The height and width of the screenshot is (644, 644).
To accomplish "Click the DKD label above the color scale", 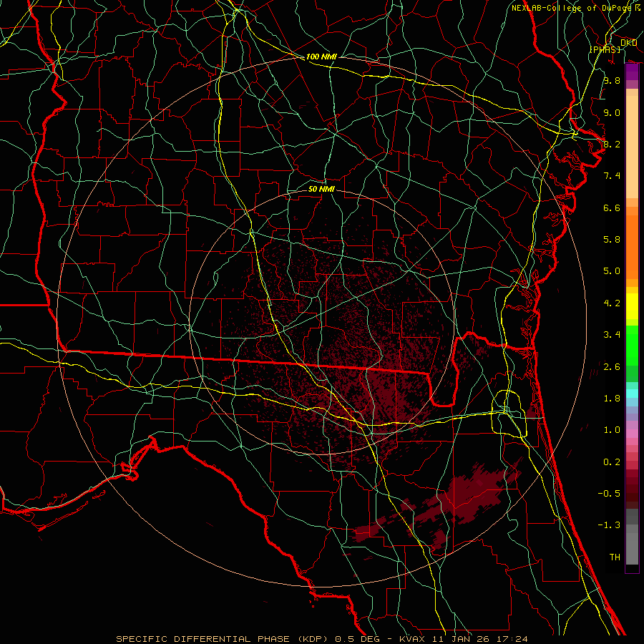I will (628, 42).
